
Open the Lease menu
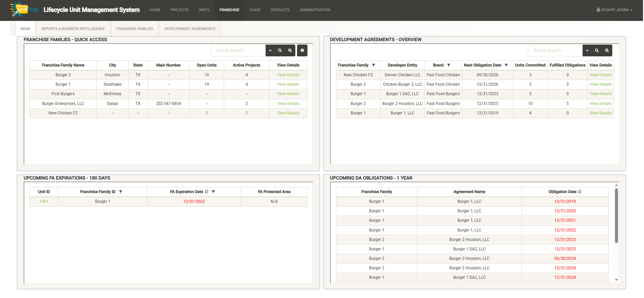pos(255,10)
